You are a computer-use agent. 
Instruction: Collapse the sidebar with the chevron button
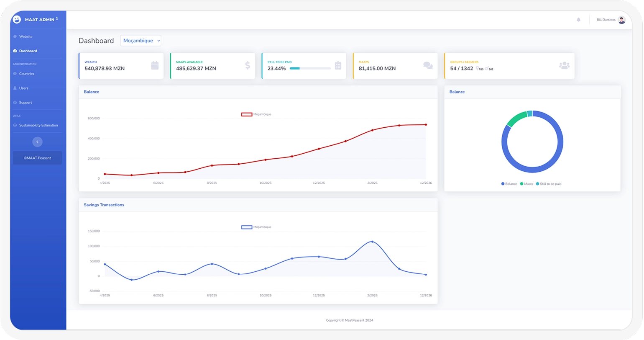coord(37,142)
